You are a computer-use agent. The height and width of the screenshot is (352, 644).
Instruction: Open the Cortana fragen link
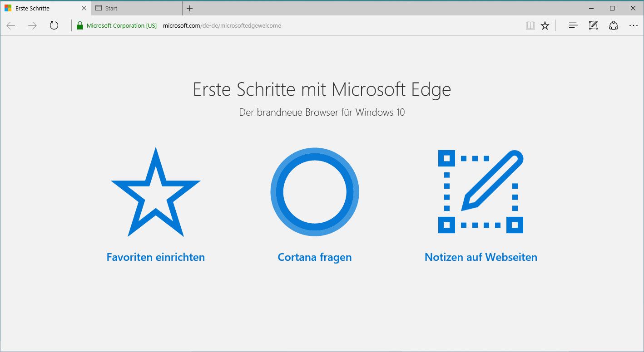(x=315, y=257)
